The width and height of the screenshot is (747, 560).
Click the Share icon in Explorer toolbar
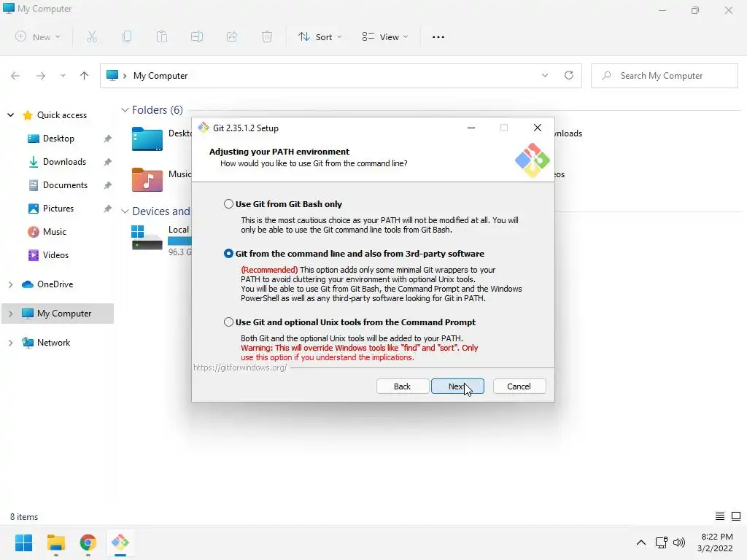[x=232, y=36]
